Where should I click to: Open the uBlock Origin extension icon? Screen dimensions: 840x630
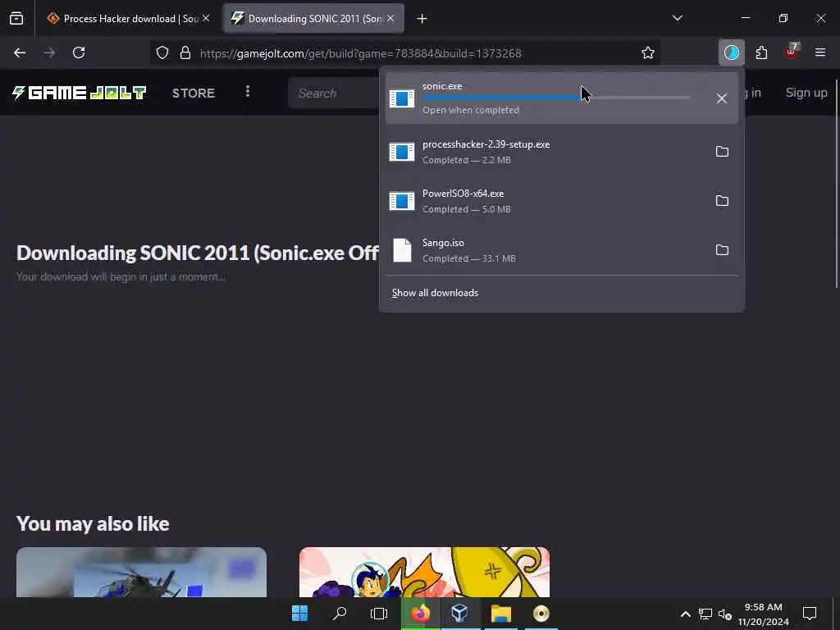click(792, 52)
